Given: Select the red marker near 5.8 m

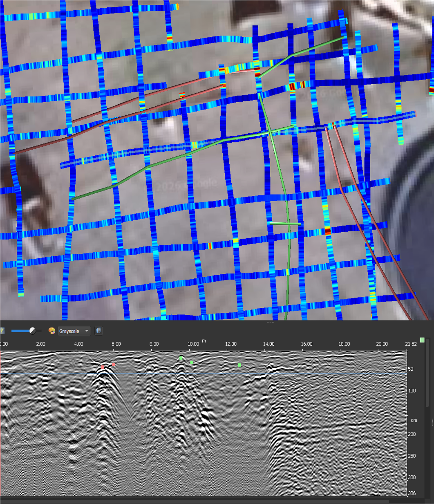Looking at the screenshot, I should click(114, 364).
